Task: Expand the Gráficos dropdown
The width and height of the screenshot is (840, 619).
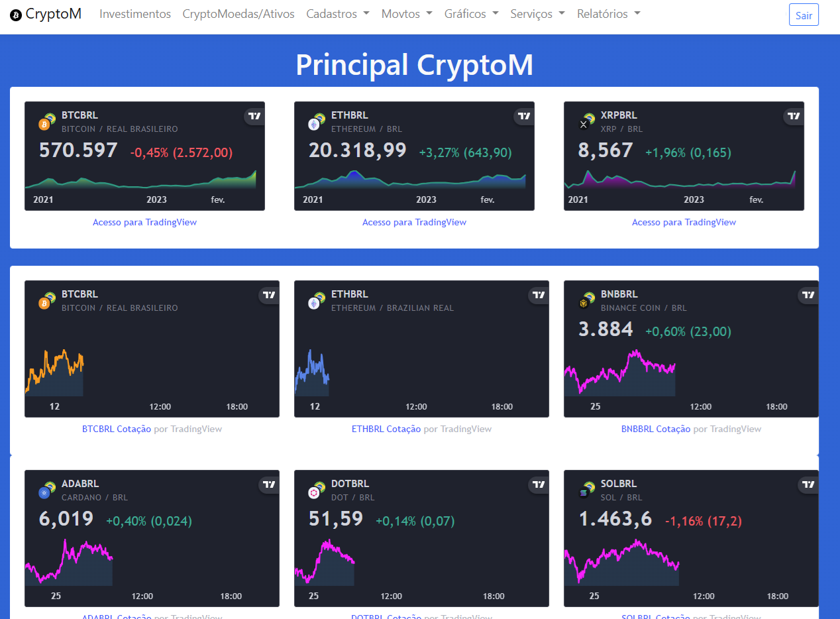Action: [471, 14]
